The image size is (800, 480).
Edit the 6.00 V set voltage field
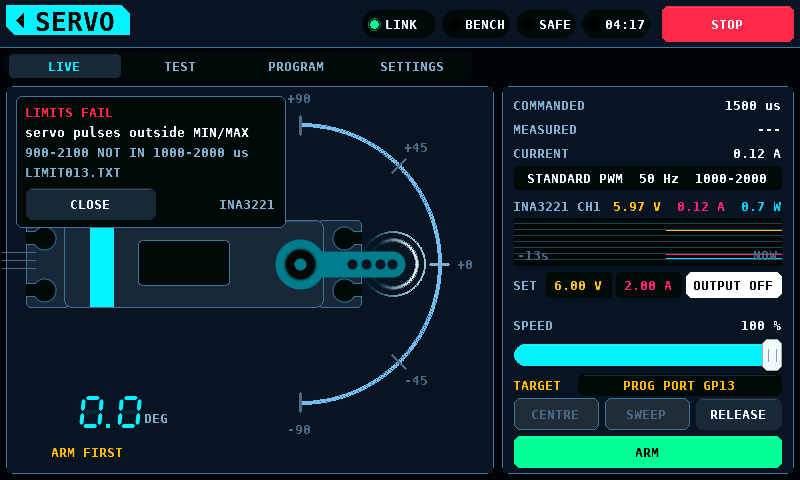[578, 286]
